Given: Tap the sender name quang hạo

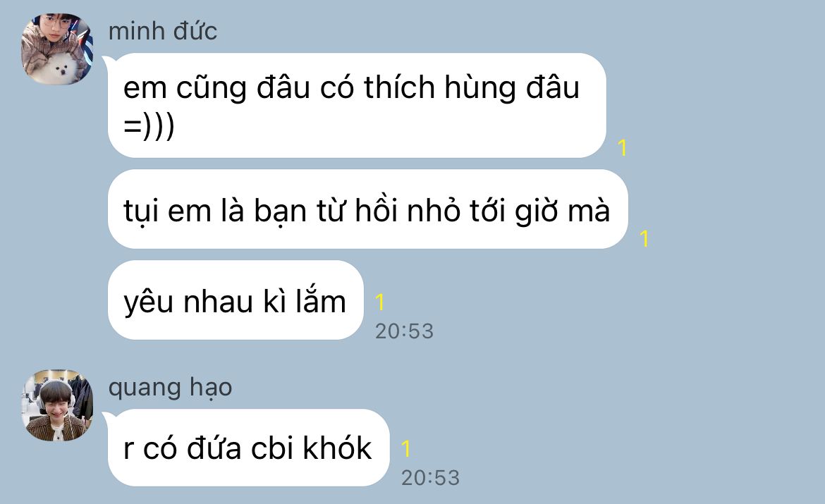Looking at the screenshot, I should [x=170, y=388].
